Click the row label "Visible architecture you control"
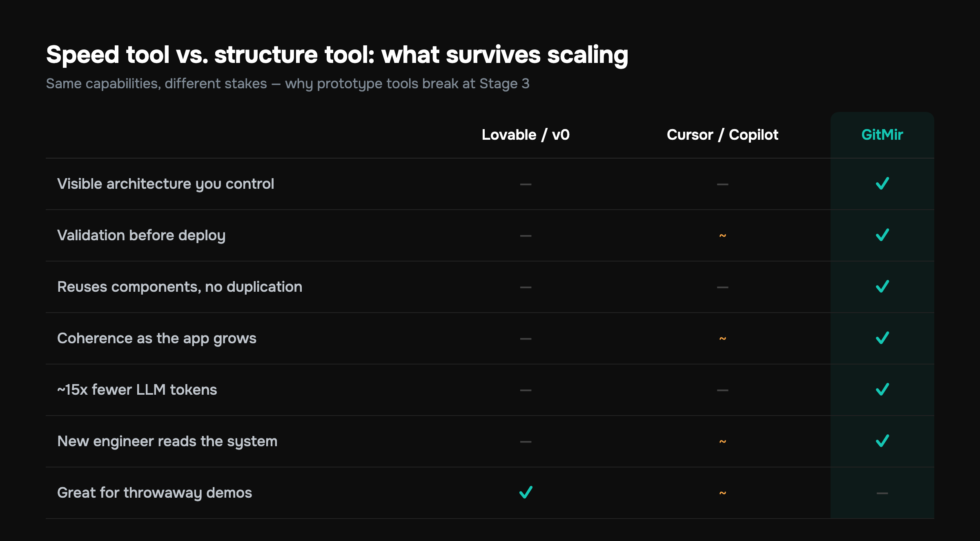The image size is (980, 541). point(165,184)
